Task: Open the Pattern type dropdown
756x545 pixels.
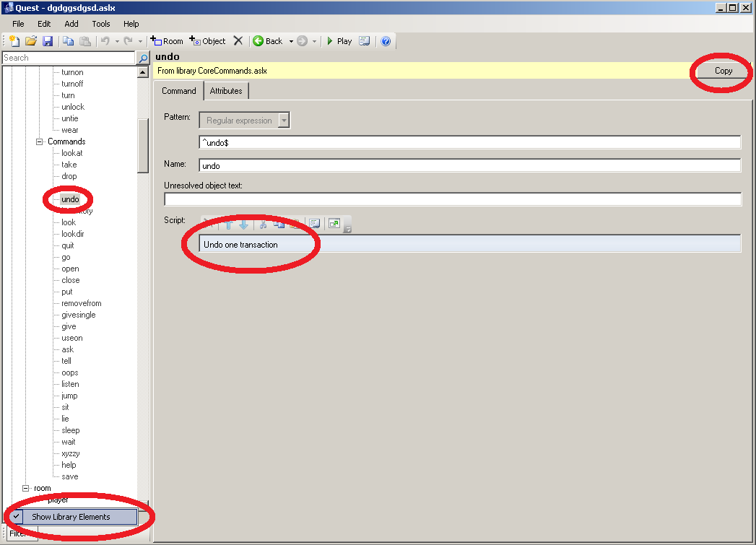Action: pyautogui.click(x=284, y=121)
